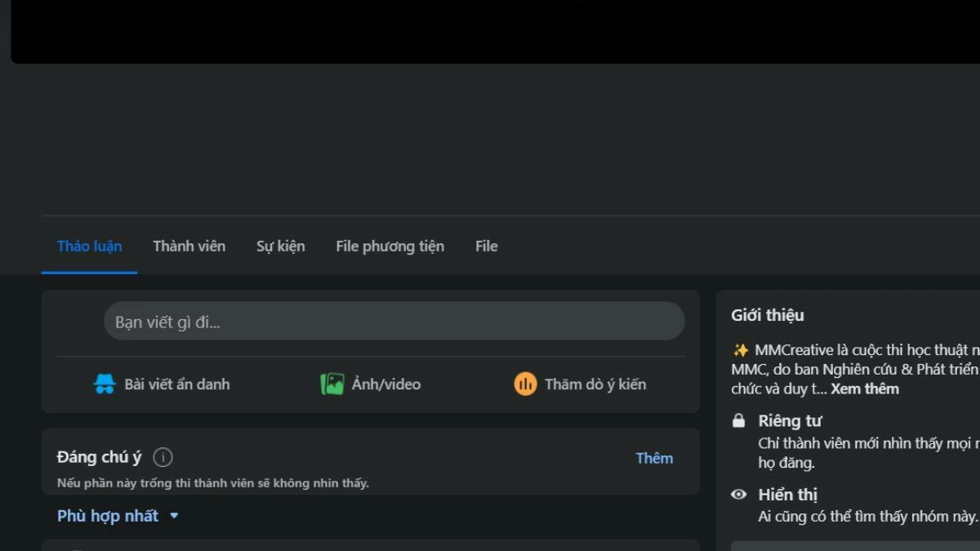Open the Phù hợp nhất sorting dropdown
The width and height of the screenshot is (980, 551).
click(x=108, y=516)
